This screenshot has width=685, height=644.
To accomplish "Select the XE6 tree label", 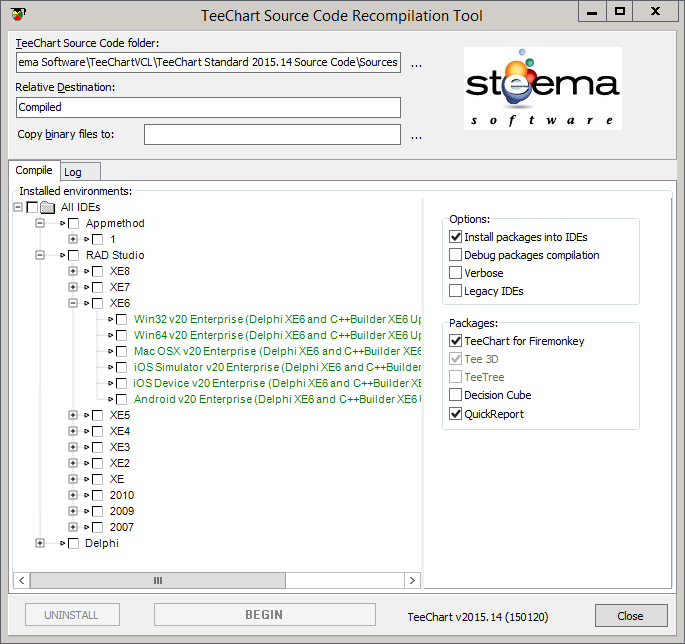I will pos(120,303).
